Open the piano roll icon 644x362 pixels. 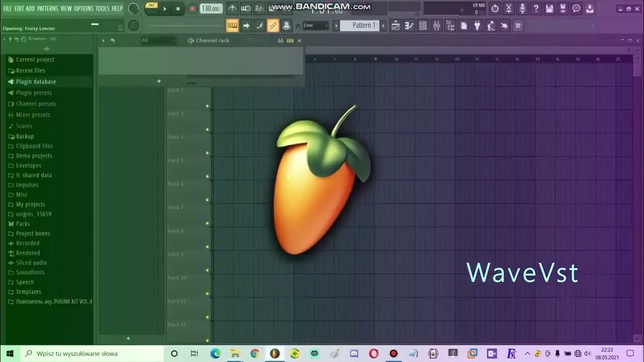pyautogui.click(x=409, y=25)
